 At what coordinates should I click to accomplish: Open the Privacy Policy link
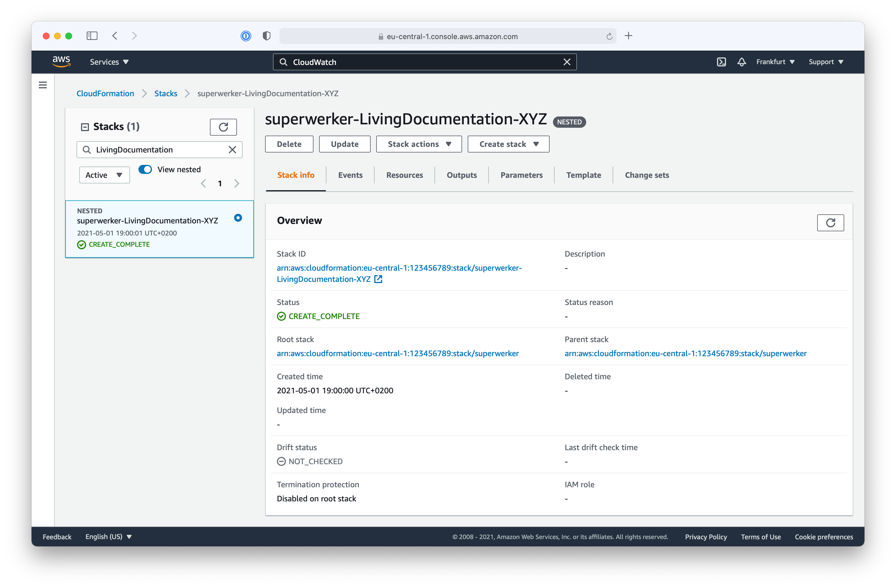(706, 537)
